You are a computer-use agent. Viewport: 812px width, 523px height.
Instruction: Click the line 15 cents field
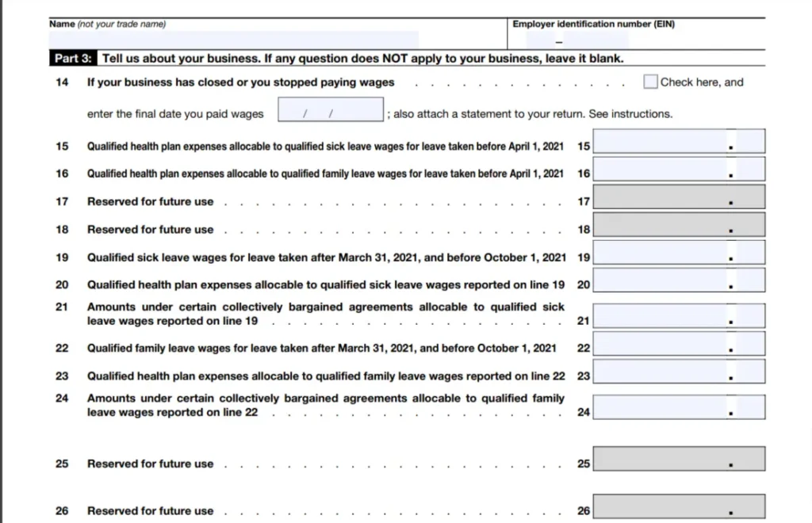pyautogui.click(x=750, y=141)
